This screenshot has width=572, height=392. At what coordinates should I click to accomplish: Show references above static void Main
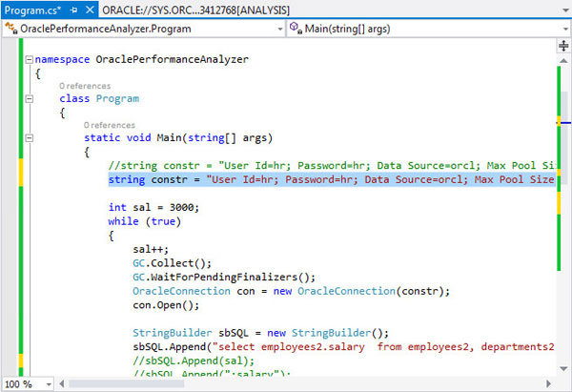click(x=110, y=126)
